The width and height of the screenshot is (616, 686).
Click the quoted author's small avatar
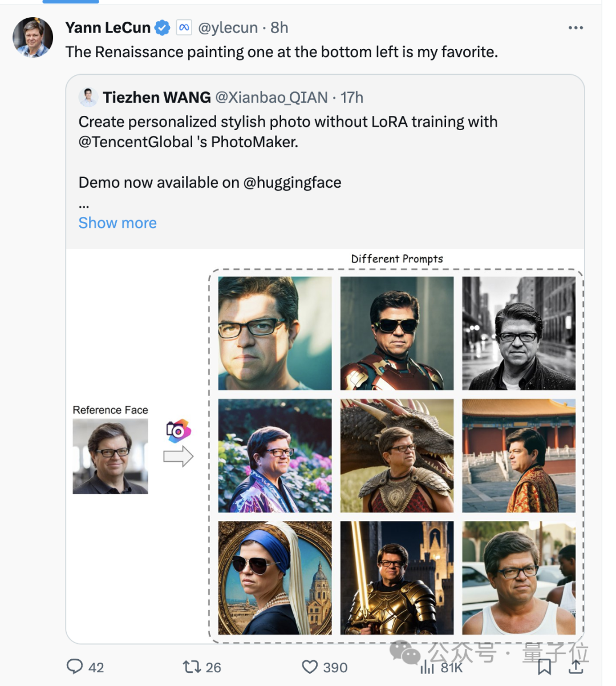[88, 98]
